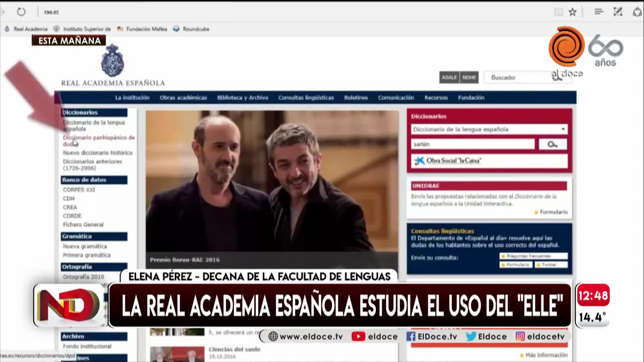The image size is (644, 362).
Task: Open Diccionario panhispánico de dudas link
Action: tap(99, 141)
